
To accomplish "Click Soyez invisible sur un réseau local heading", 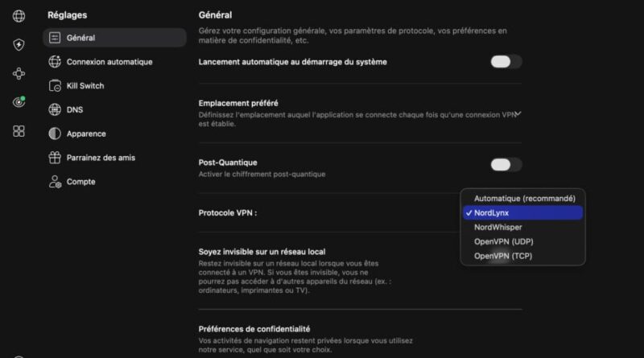I will pyautogui.click(x=262, y=252).
